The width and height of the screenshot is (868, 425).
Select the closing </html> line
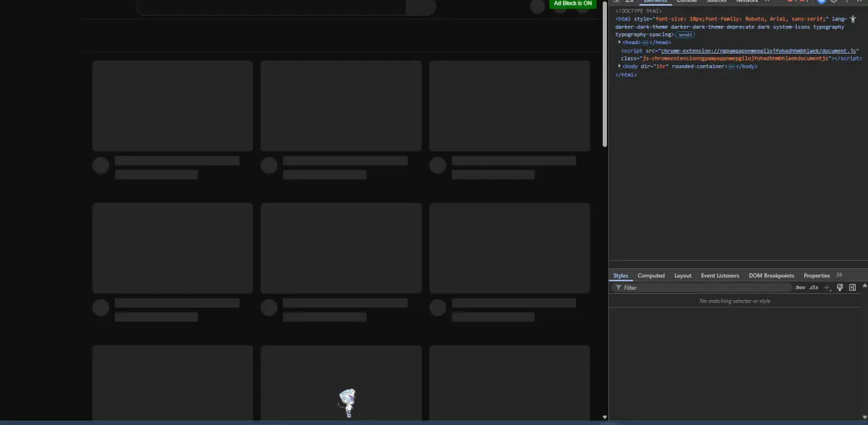point(626,75)
